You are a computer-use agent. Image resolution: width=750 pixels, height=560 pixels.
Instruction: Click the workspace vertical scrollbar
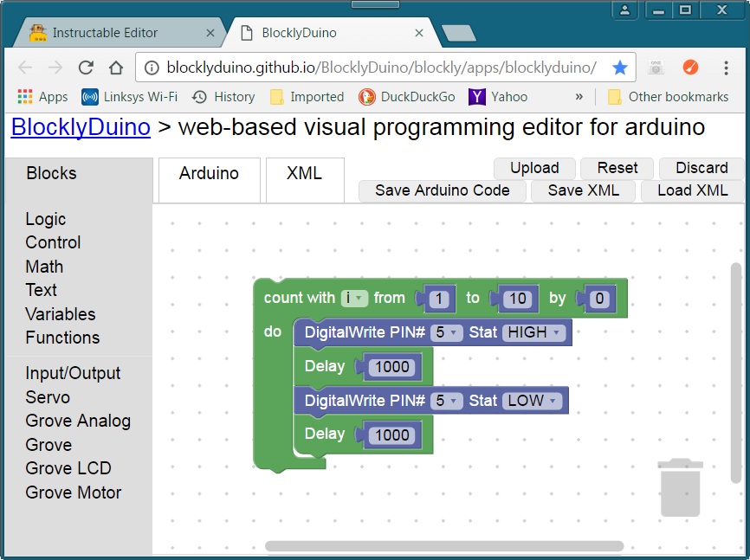(735, 373)
